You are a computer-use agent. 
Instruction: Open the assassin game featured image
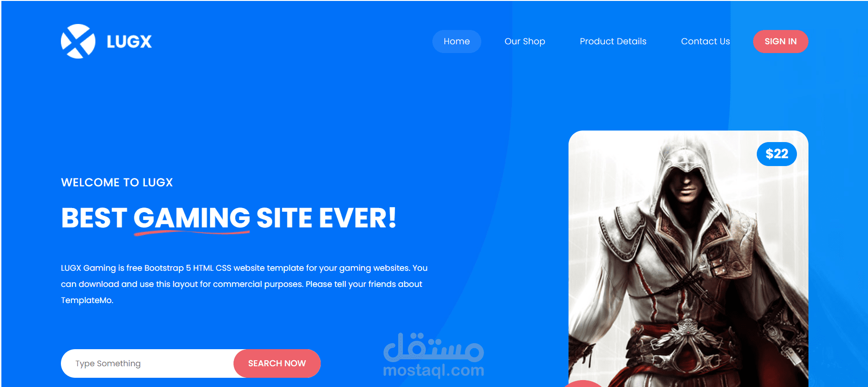pos(688,259)
